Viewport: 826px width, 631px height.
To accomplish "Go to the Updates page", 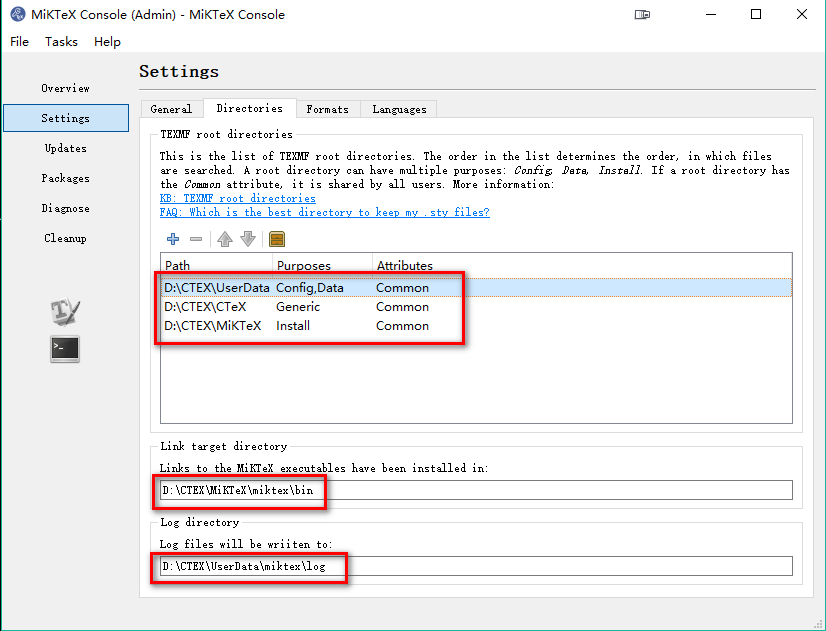I will [x=66, y=148].
